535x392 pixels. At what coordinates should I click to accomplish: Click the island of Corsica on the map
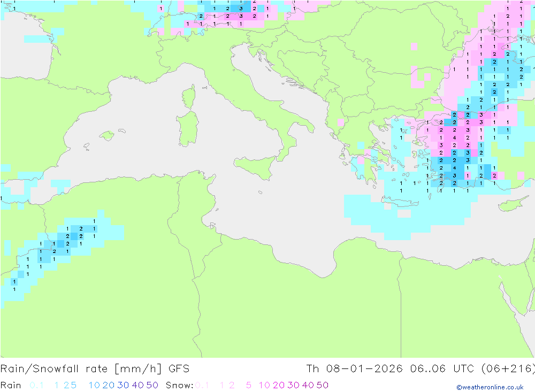click(189, 97)
